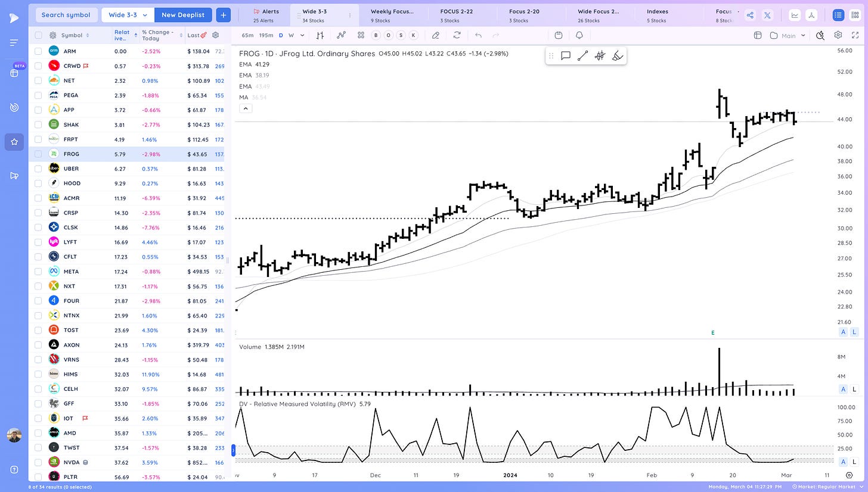Screen dimensions: 868x492
Task: Toggle the B marker button
Action: coord(376,35)
